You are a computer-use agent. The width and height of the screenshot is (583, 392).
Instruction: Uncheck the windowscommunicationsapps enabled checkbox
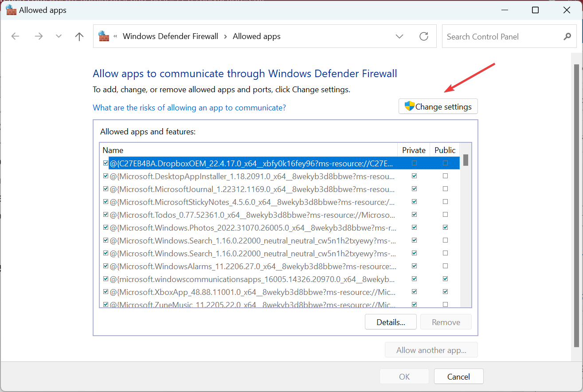point(106,279)
